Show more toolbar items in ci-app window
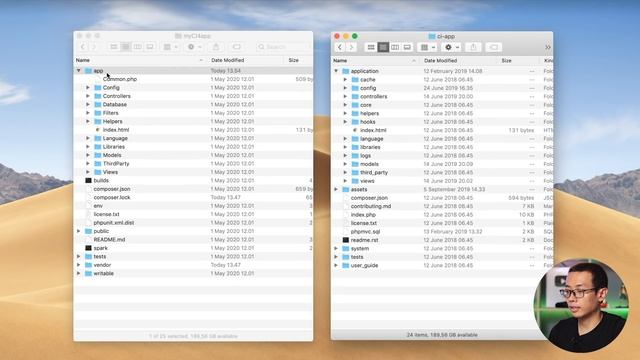This screenshot has height=360, width=640. 548,47
